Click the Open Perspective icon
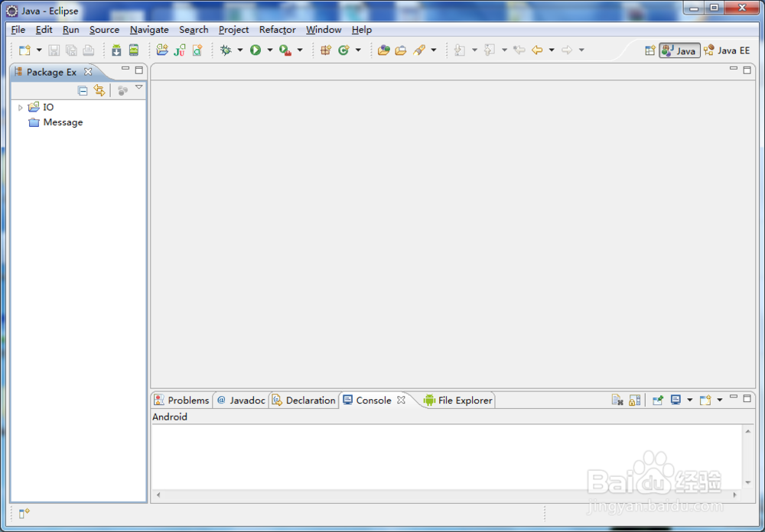 tap(649, 50)
